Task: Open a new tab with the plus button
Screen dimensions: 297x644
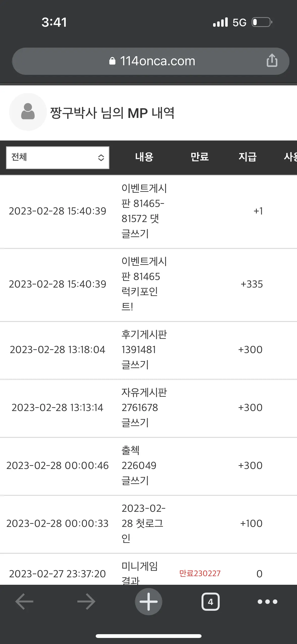Action: (x=148, y=601)
